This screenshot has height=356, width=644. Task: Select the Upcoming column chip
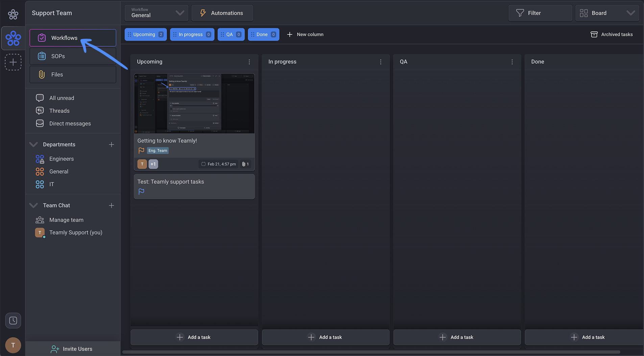tap(146, 34)
